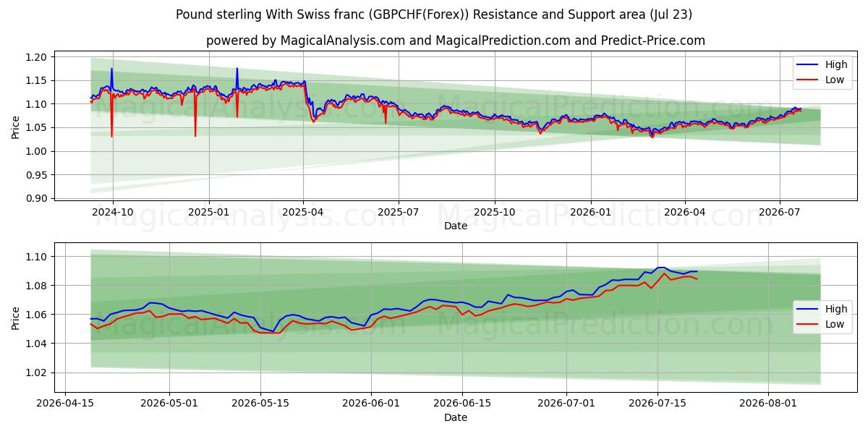868x434 pixels.
Task: Click the red line sample in bottom legend
Action: click(x=808, y=325)
